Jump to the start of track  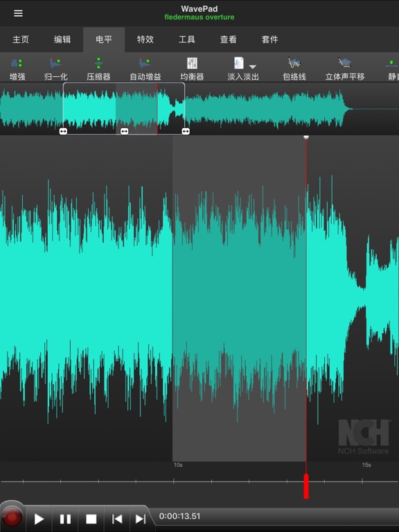[117, 519]
